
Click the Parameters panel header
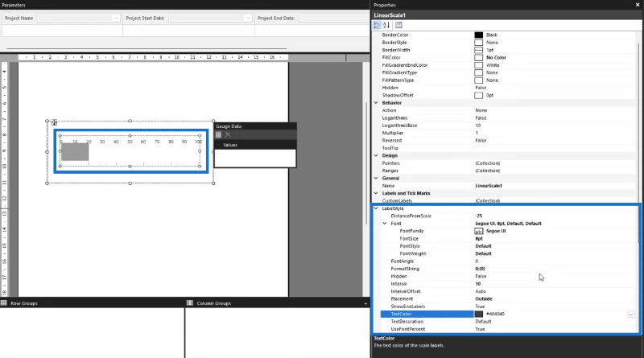pyautogui.click(x=185, y=5)
